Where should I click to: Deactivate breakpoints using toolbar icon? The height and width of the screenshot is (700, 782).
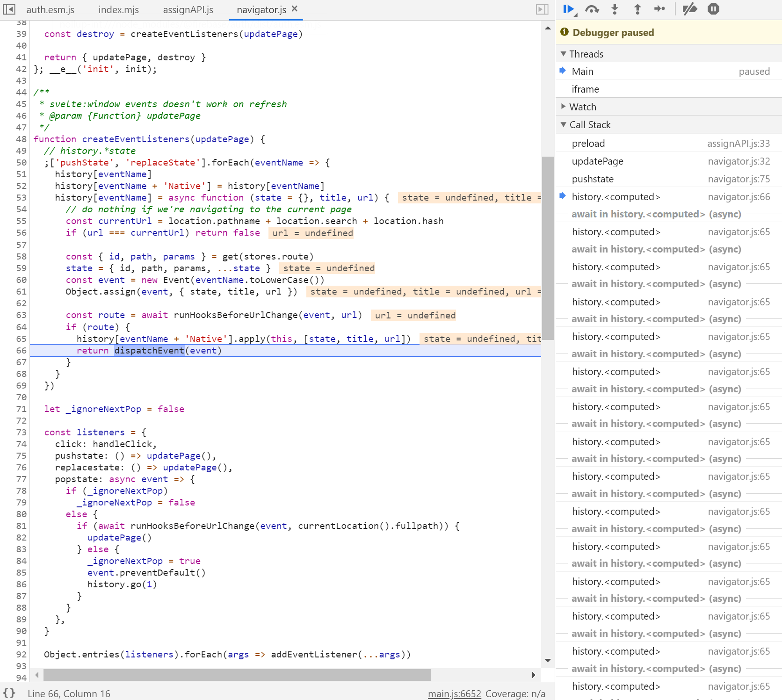(x=689, y=9)
